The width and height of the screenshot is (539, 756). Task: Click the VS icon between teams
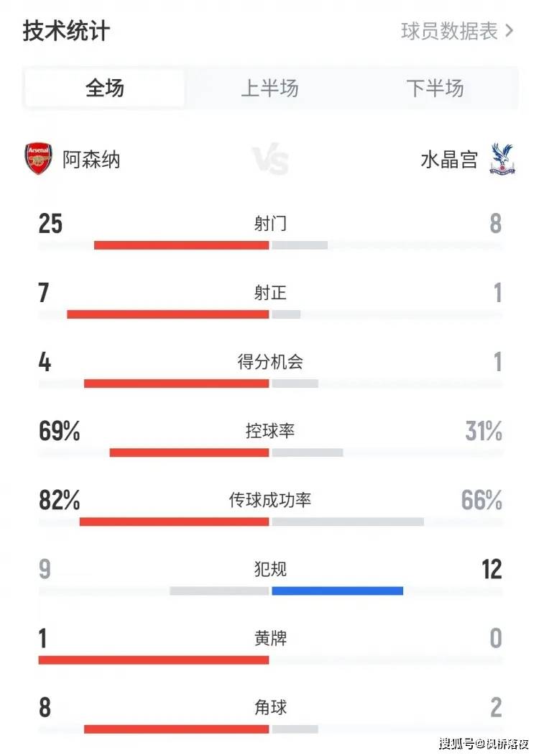tap(270, 160)
